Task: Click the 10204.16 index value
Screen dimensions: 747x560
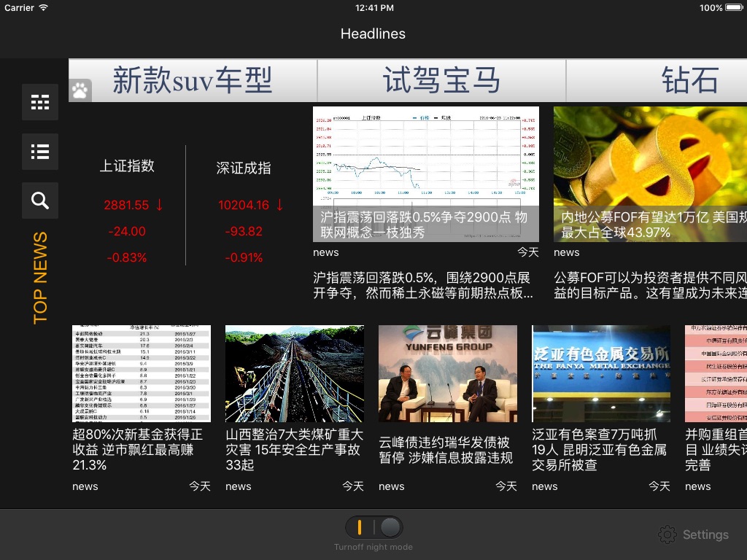Action: point(244,205)
